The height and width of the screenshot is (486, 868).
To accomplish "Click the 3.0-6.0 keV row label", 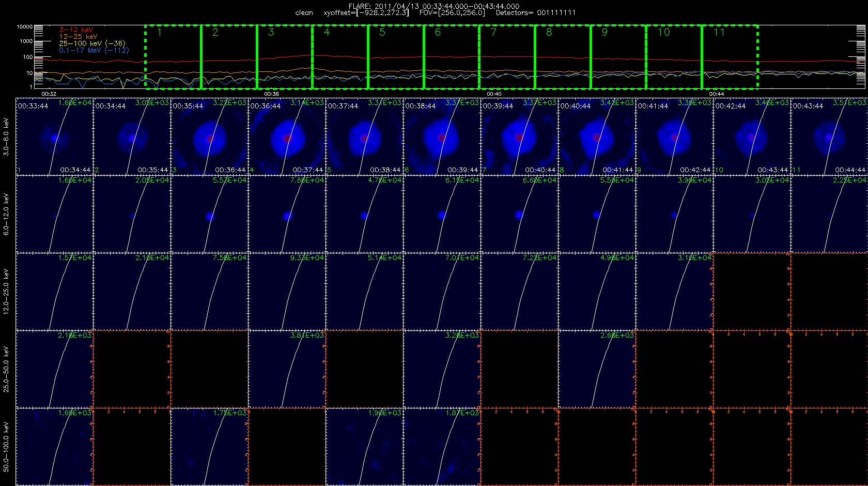I will (x=6, y=137).
